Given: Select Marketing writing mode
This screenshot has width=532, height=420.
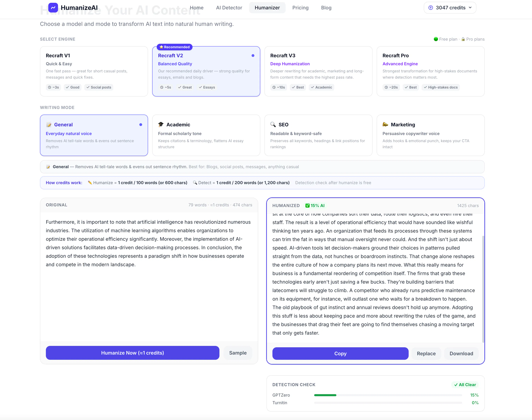Looking at the screenshot, I should 431,135.
